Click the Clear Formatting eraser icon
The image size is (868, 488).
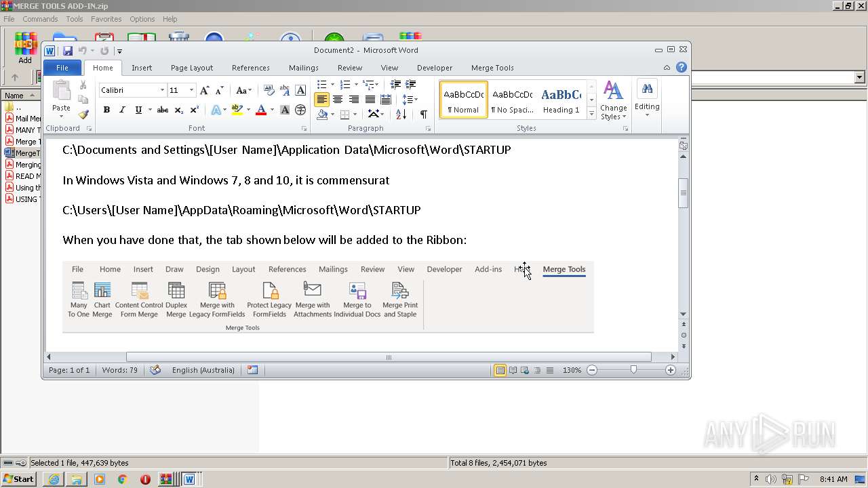click(x=269, y=90)
